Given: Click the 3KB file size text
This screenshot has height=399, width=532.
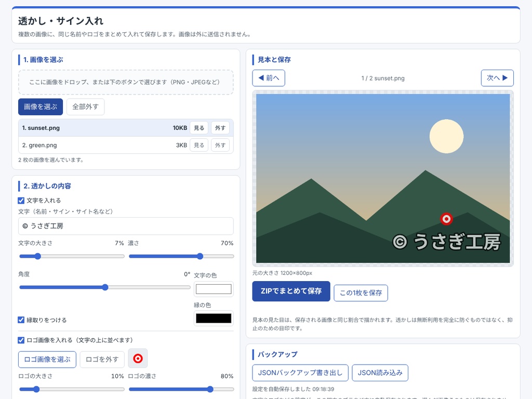Looking at the screenshot, I should tap(181, 145).
